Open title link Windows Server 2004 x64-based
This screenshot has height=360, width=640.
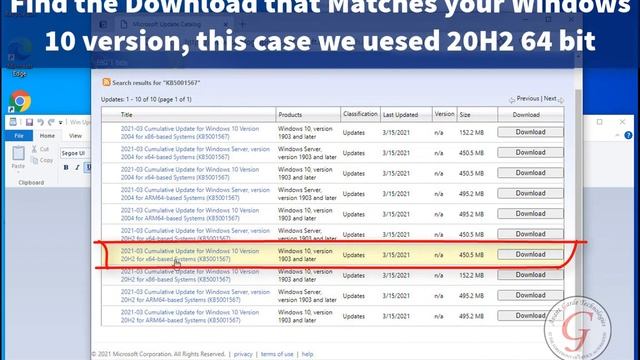coord(195,153)
